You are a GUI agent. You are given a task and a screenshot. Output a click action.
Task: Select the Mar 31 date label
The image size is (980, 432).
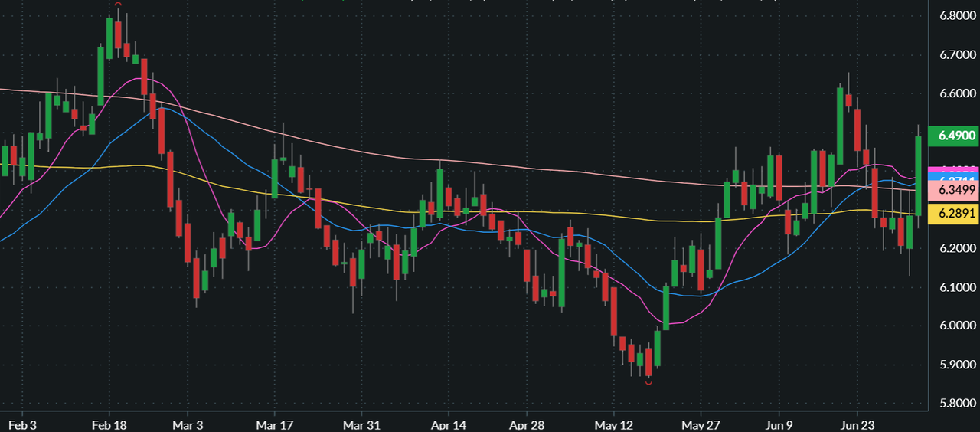tap(361, 424)
